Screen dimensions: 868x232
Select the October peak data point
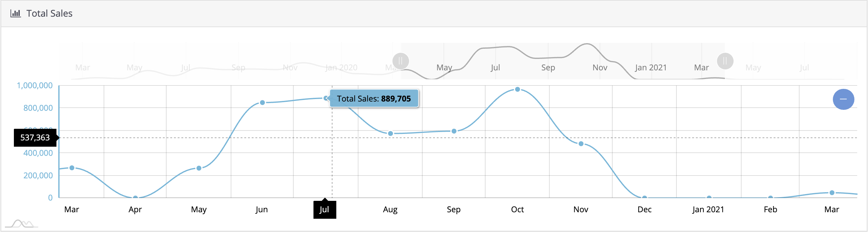click(x=517, y=89)
